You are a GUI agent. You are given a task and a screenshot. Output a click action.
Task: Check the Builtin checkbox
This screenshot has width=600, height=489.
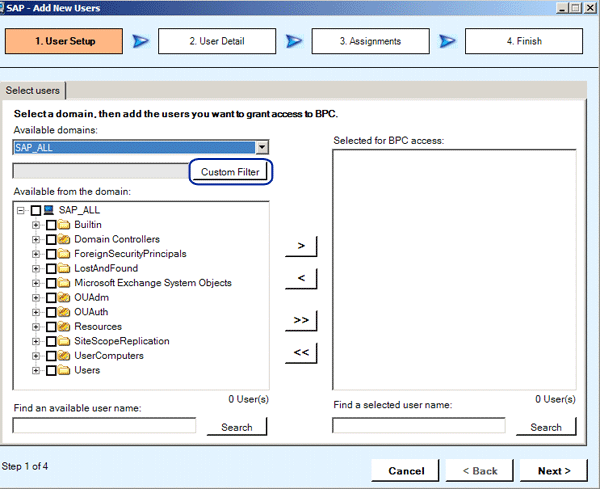point(51,225)
